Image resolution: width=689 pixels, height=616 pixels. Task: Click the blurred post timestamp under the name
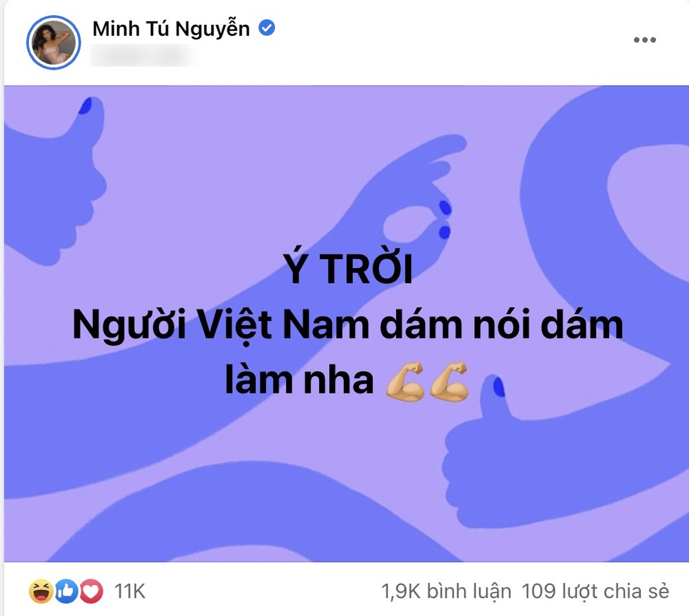(143, 55)
